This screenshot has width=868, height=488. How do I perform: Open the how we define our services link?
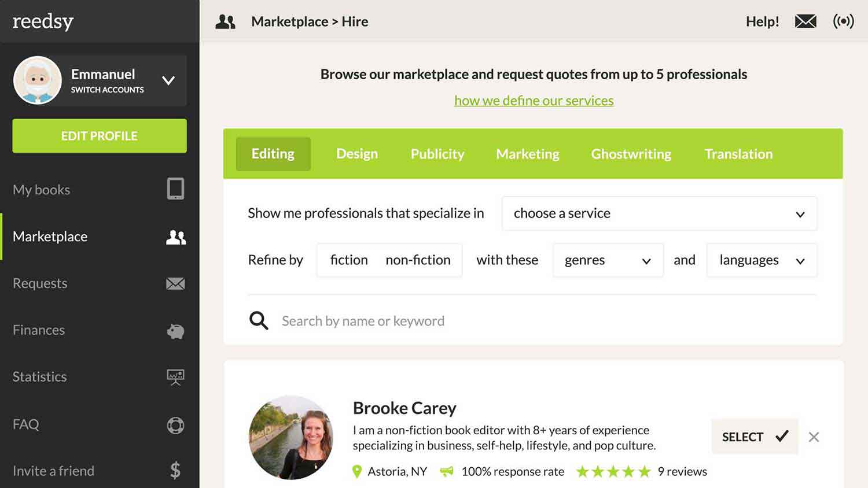coord(534,100)
